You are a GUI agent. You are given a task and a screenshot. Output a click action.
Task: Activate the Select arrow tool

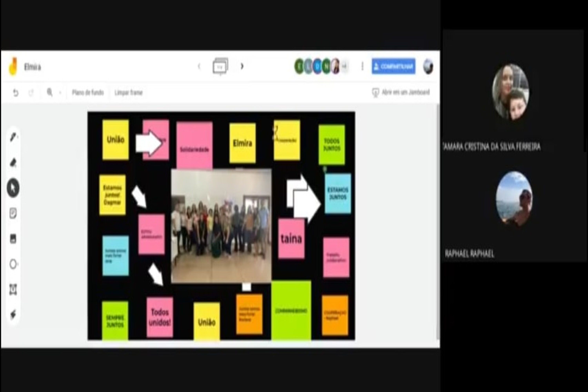click(x=13, y=188)
